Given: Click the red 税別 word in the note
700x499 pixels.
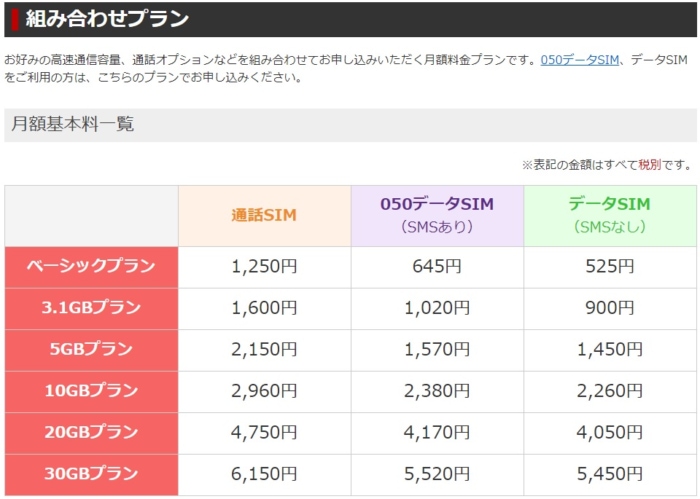Looking at the screenshot, I should pos(650,165).
